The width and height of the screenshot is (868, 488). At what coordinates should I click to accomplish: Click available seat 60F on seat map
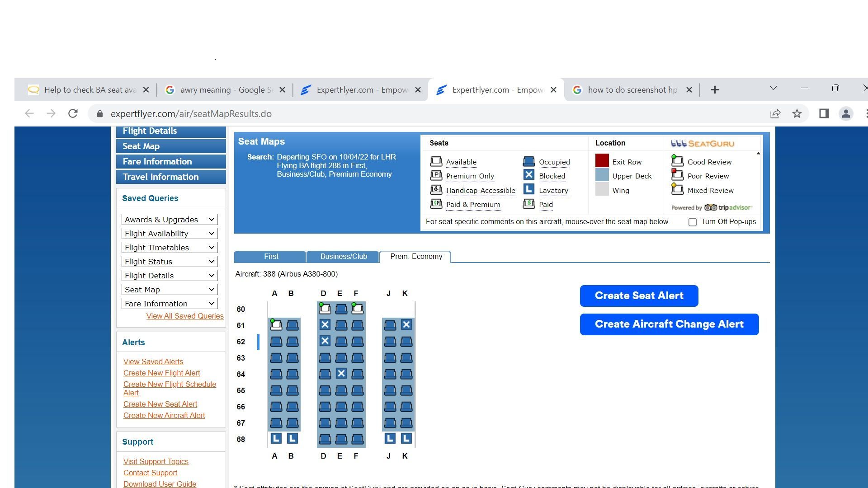coord(358,309)
